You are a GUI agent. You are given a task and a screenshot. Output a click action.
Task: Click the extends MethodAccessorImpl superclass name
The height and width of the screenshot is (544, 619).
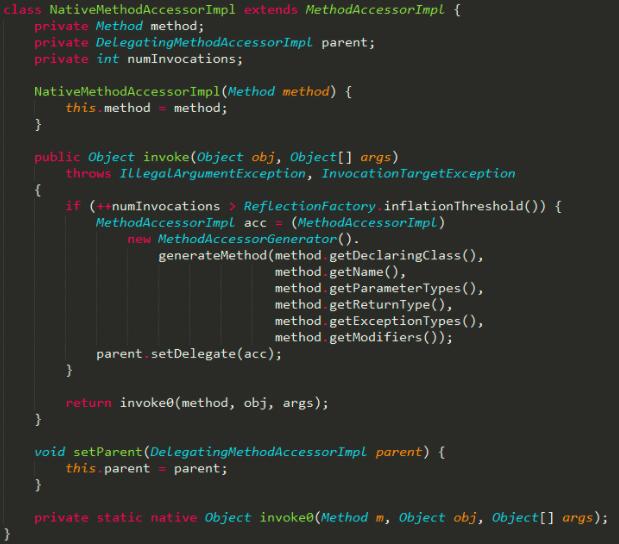[375, 9]
